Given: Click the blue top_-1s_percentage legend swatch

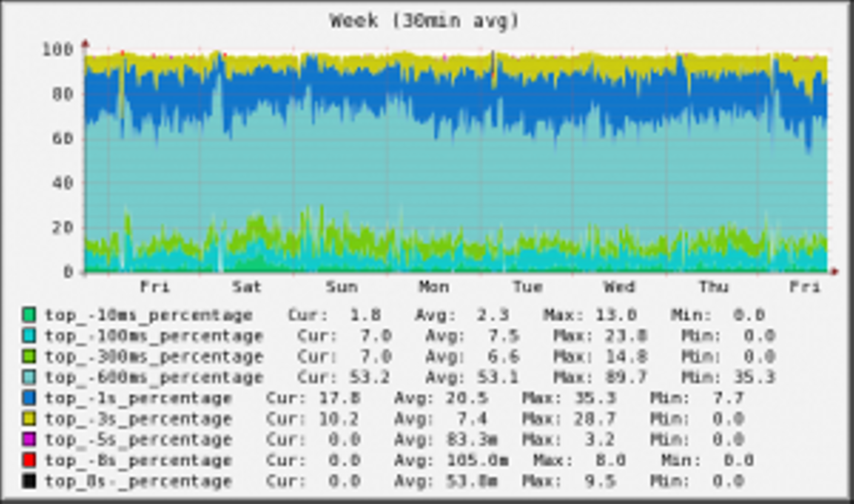Looking at the screenshot, I should point(28,398).
